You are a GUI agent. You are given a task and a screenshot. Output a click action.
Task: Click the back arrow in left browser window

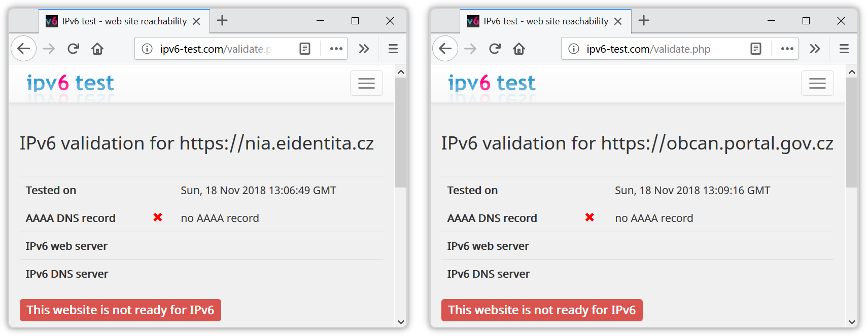pyautogui.click(x=23, y=49)
